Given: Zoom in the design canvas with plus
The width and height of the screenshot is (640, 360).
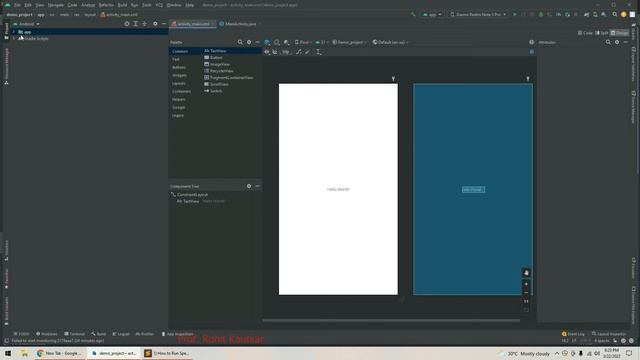Looking at the screenshot, I should (x=526, y=284).
